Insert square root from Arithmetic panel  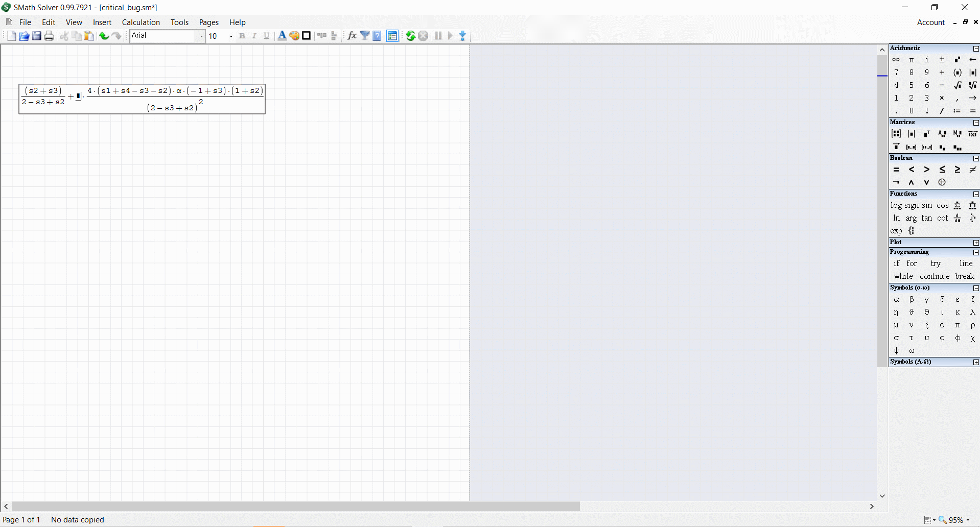point(957,85)
